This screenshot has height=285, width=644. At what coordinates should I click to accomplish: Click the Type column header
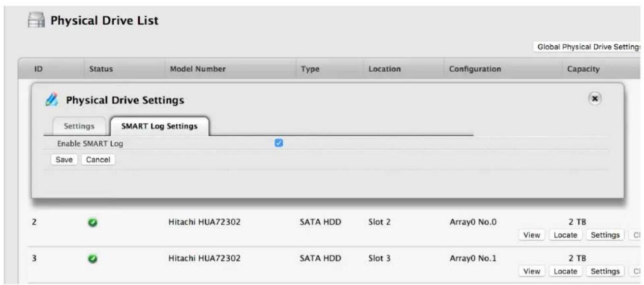click(x=310, y=70)
